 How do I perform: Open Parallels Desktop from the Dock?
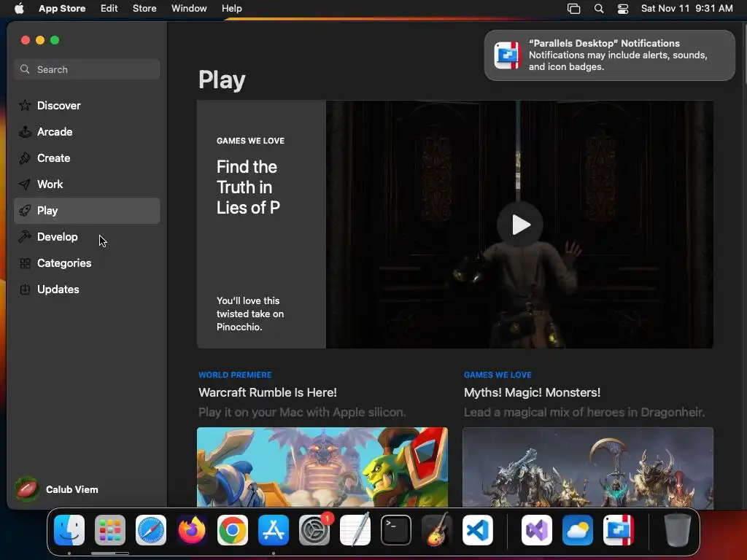point(619,530)
